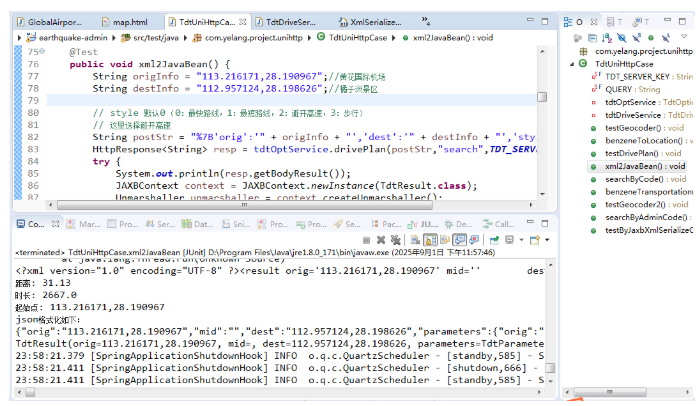Click the fold toggle at line 75
696x406 pixels.
pyautogui.click(x=42, y=51)
